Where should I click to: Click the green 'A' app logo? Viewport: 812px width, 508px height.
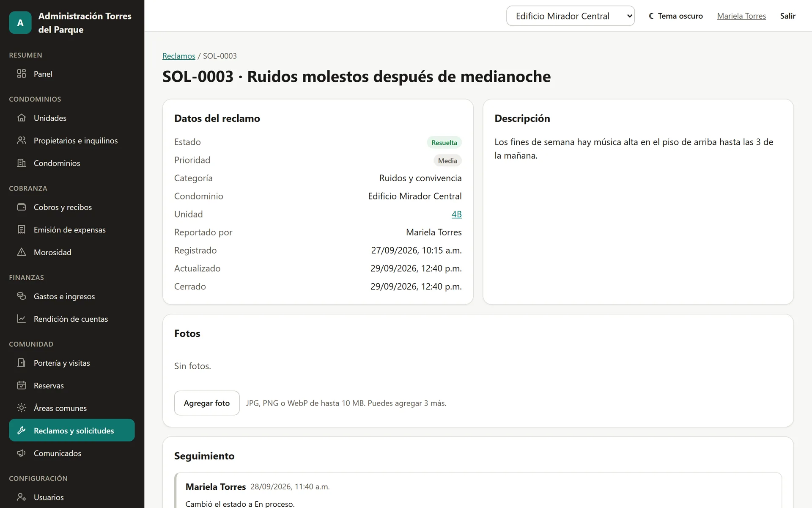pyautogui.click(x=20, y=22)
